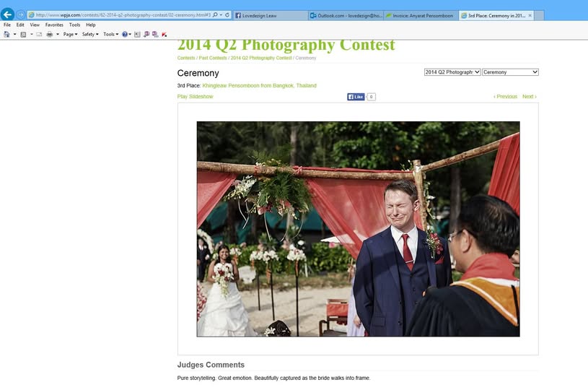Image resolution: width=588 pixels, height=390 pixels.
Task: Open the Favorites menu
Action: pyautogui.click(x=54, y=25)
